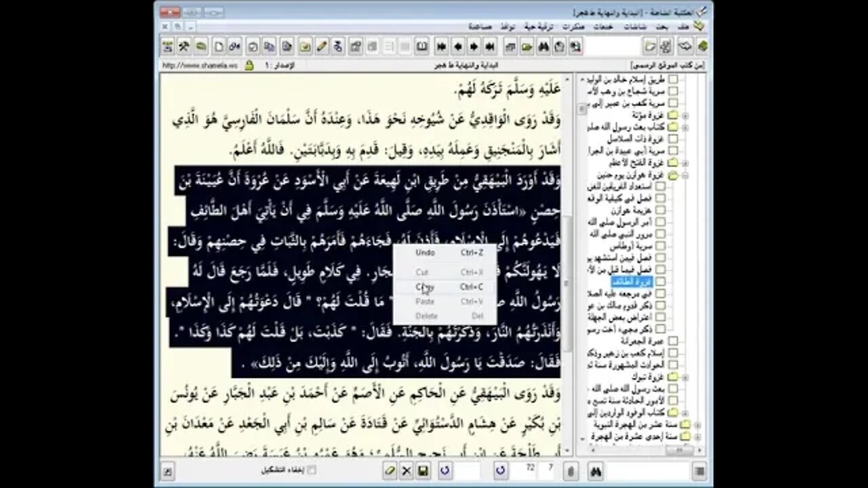Click the copy pages icon in toolbar
868x488 pixels.
[269, 46]
